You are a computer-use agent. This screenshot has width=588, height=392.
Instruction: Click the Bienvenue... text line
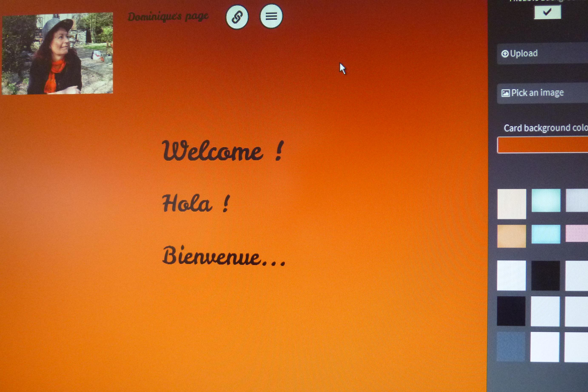click(224, 256)
